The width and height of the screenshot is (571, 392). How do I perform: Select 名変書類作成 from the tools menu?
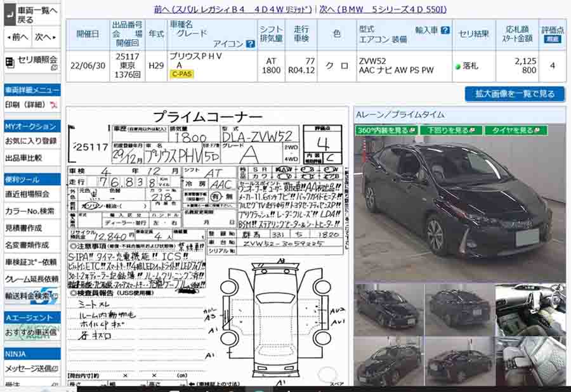[27, 245]
